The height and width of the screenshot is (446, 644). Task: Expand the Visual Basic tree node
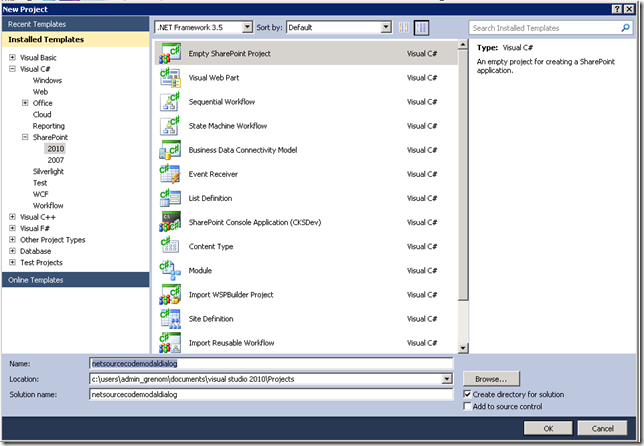pos(12,57)
